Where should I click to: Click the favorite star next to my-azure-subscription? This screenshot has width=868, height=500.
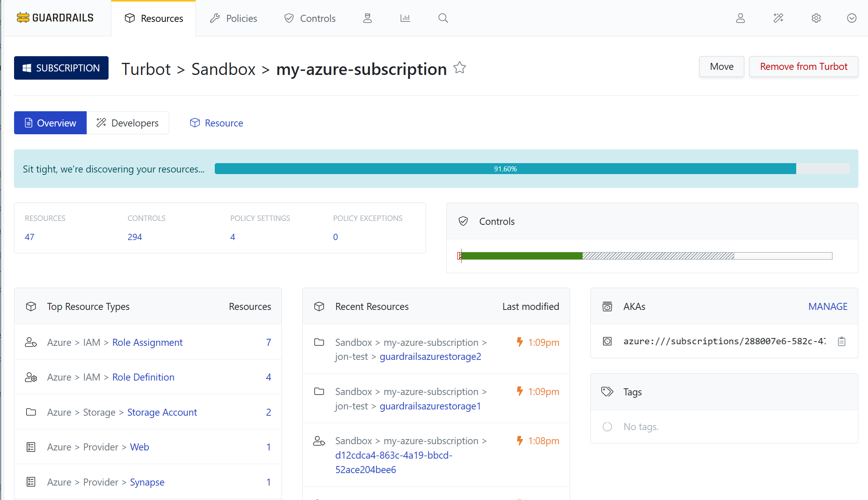coord(460,68)
